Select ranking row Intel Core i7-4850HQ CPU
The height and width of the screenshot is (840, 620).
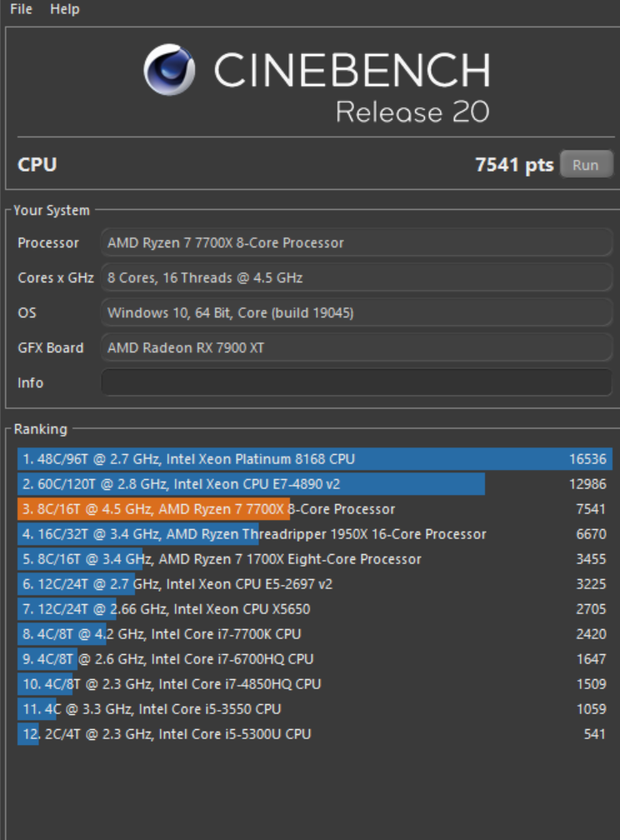(314, 684)
